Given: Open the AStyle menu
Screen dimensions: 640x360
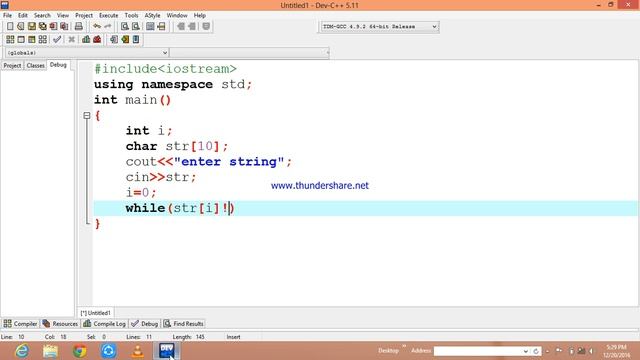Looking at the screenshot, I should pos(152,16).
